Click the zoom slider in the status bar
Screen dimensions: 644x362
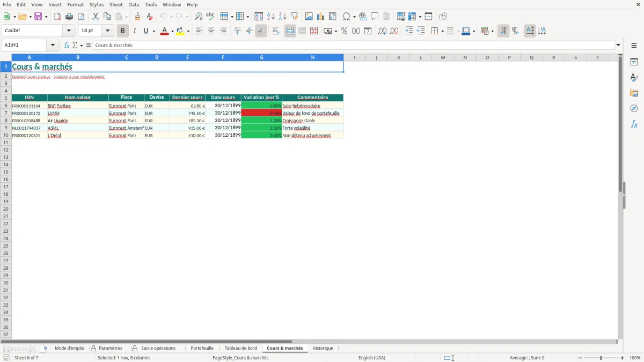pyautogui.click(x=601, y=358)
